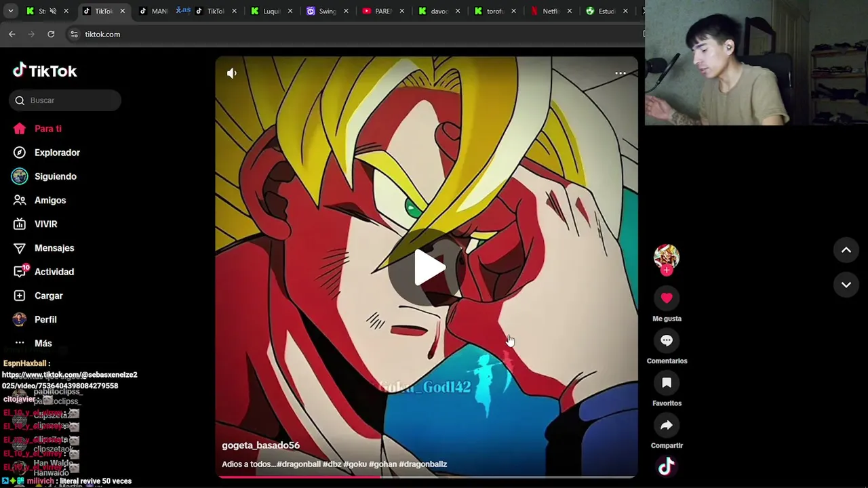Click the Compartir share arrow icon
Viewport: 868px width, 488px height.
[x=667, y=426]
